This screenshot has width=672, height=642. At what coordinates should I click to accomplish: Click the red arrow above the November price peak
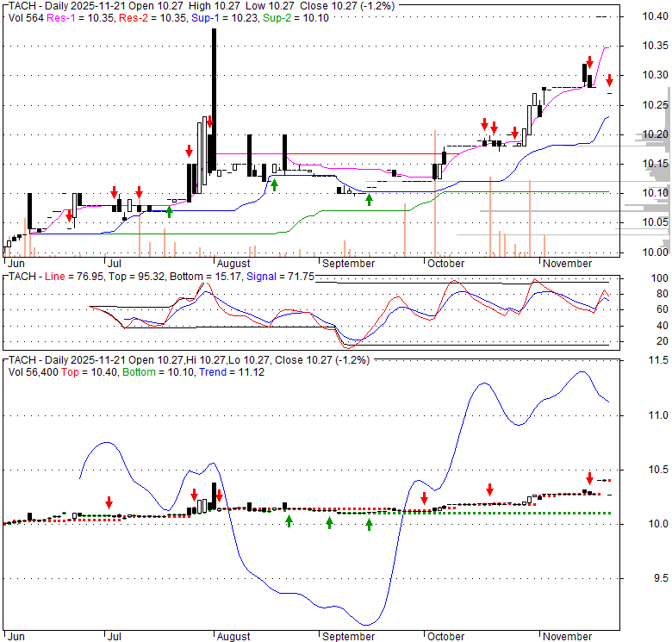click(x=588, y=62)
